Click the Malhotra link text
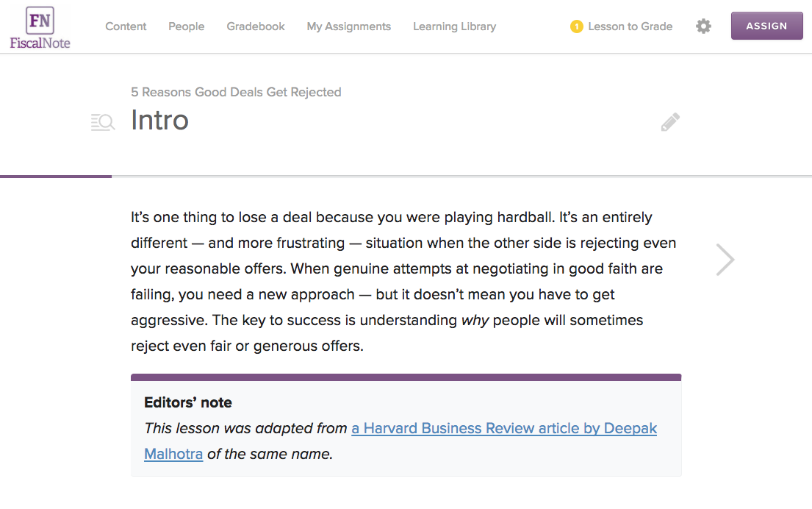Screen dimensions: 812x509 173,454
